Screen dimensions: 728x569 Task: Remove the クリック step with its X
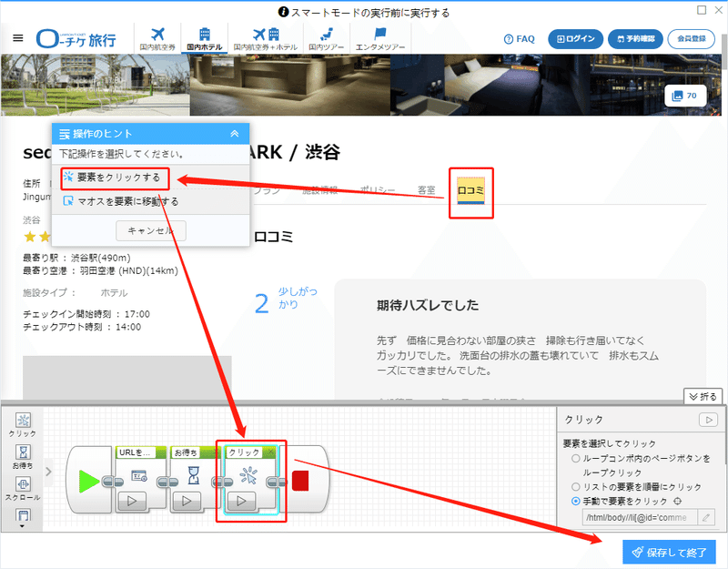click(271, 452)
